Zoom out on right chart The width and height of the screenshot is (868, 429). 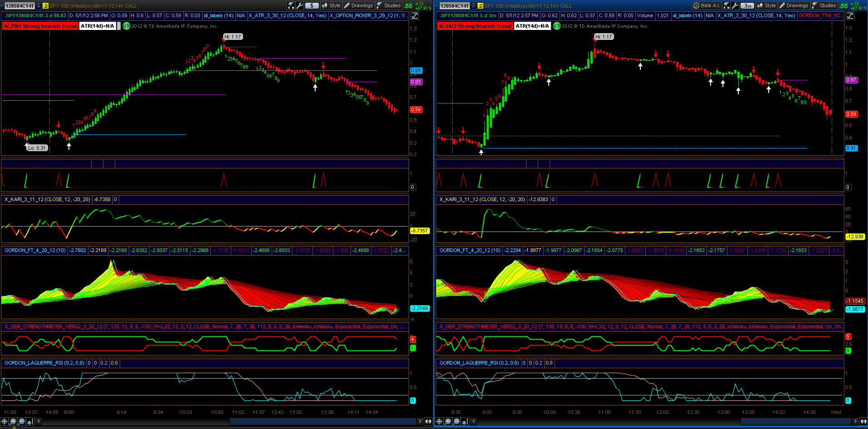point(456,421)
